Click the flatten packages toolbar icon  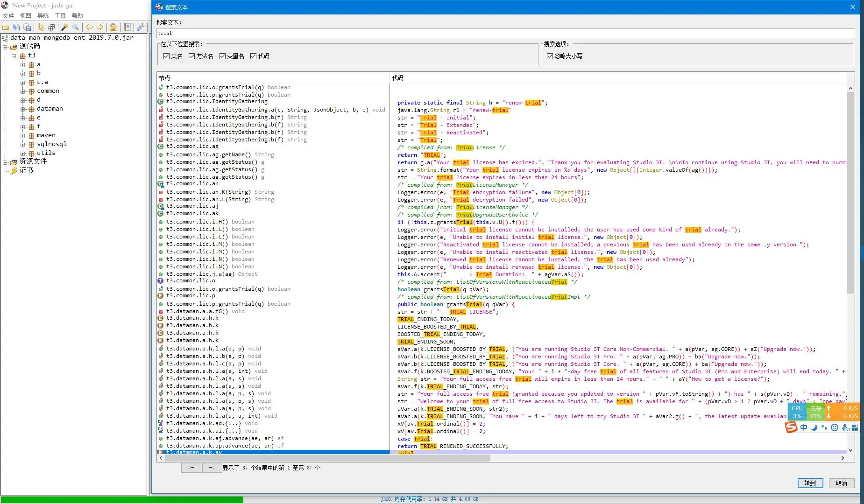[x=51, y=27]
